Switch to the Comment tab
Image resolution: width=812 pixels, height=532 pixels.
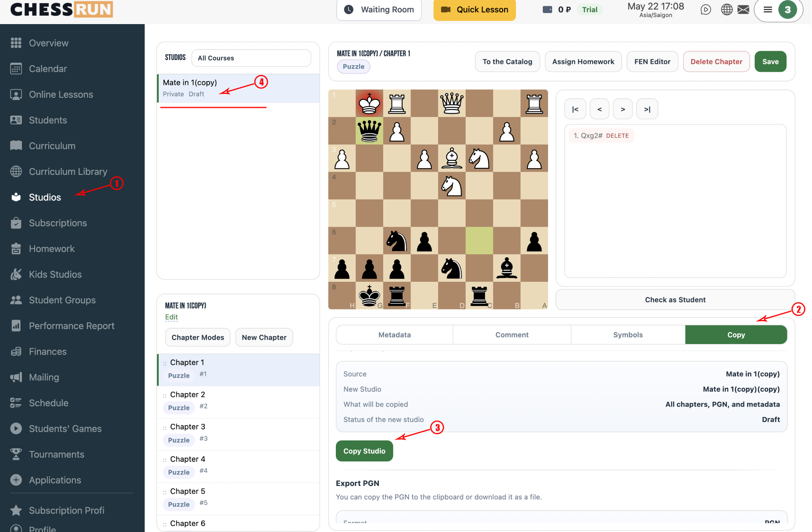pyautogui.click(x=512, y=335)
